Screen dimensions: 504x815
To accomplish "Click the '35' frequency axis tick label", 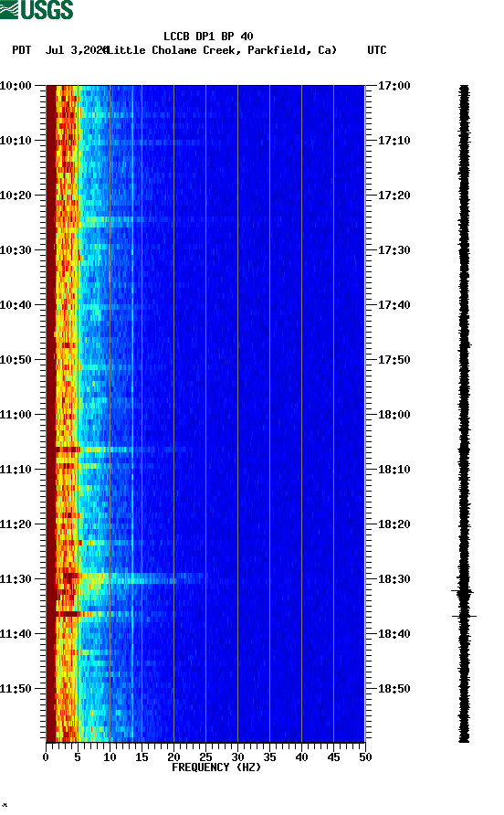I will [x=269, y=757].
